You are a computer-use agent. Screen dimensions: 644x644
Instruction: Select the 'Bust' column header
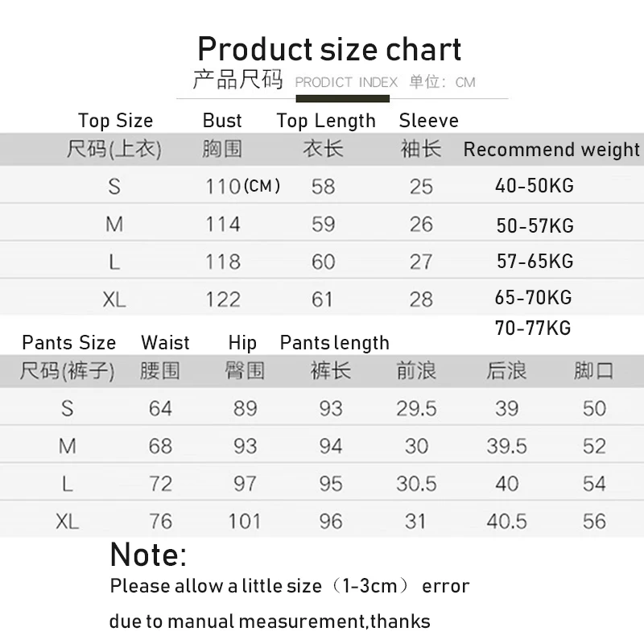coord(222,121)
